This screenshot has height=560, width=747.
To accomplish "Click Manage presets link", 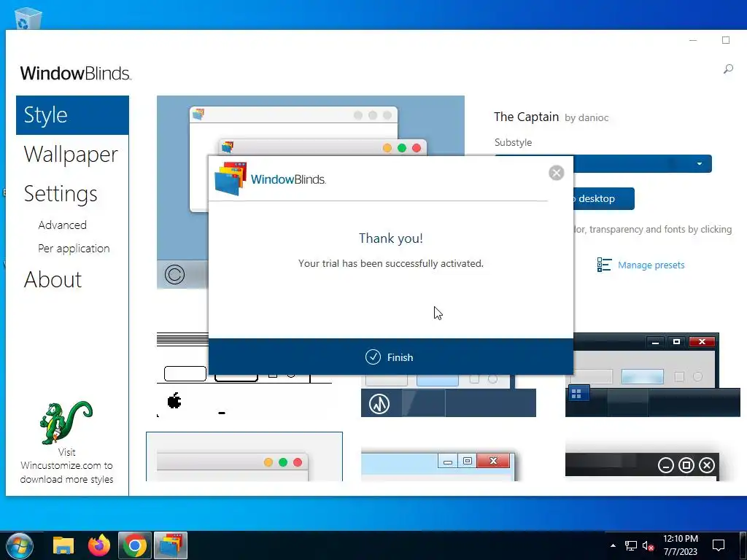I will point(651,265).
